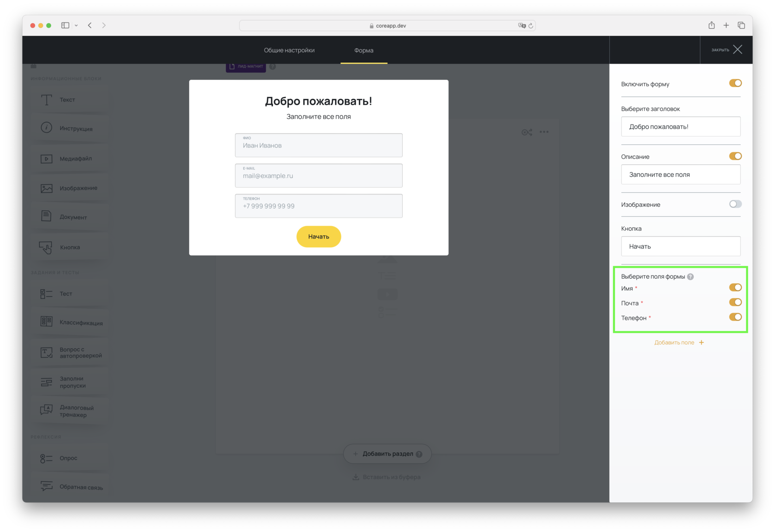Viewport: 775px width, 532px height.
Task: Go forward in Safari history
Action: [x=104, y=25]
